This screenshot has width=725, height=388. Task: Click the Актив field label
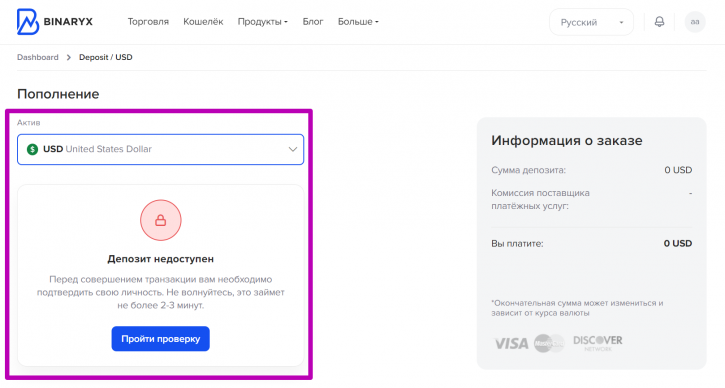point(29,123)
